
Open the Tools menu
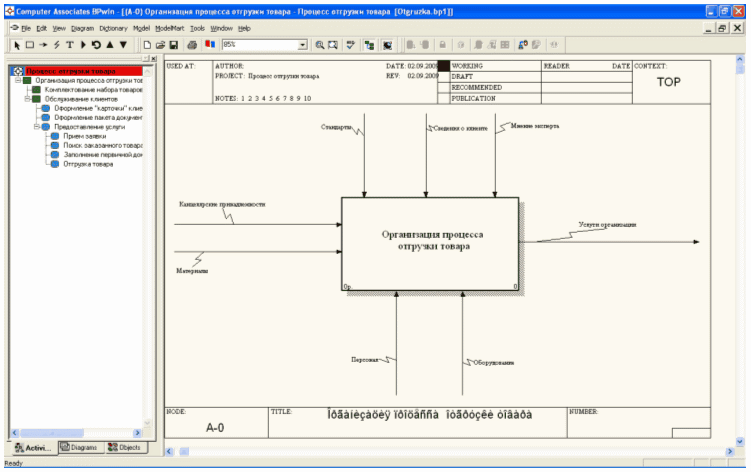click(x=197, y=28)
